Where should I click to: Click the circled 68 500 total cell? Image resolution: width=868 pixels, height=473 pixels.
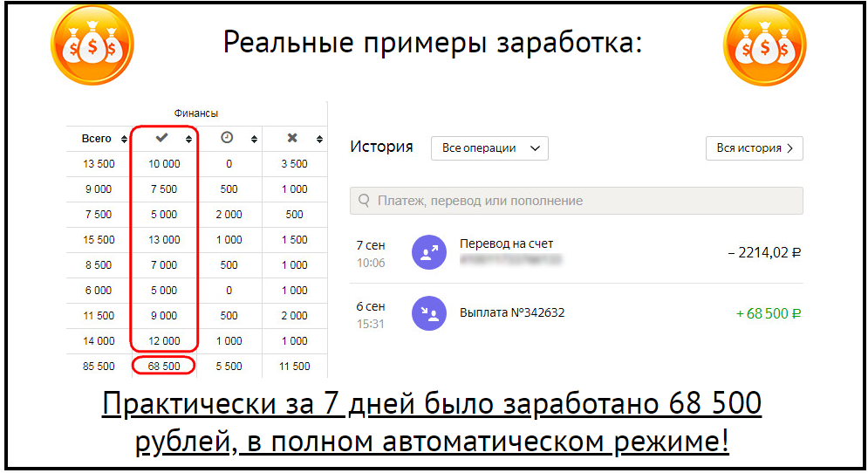(164, 366)
